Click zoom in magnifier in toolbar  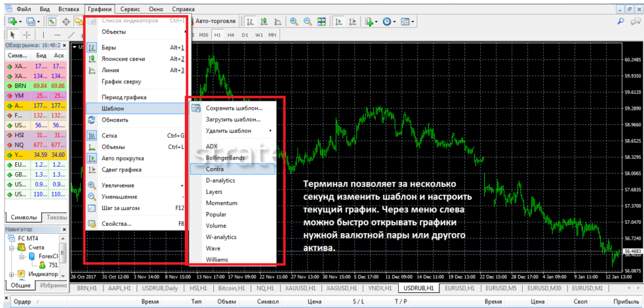[293, 22]
